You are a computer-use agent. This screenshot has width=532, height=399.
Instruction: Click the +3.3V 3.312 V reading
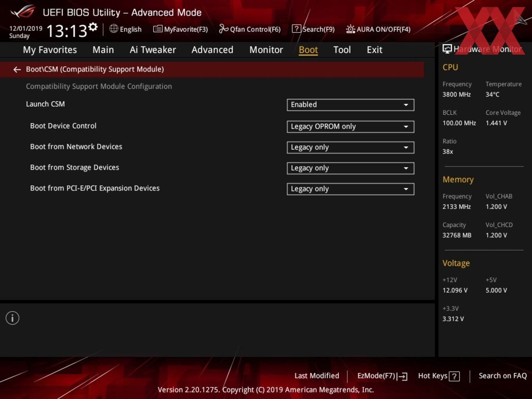coord(453,319)
